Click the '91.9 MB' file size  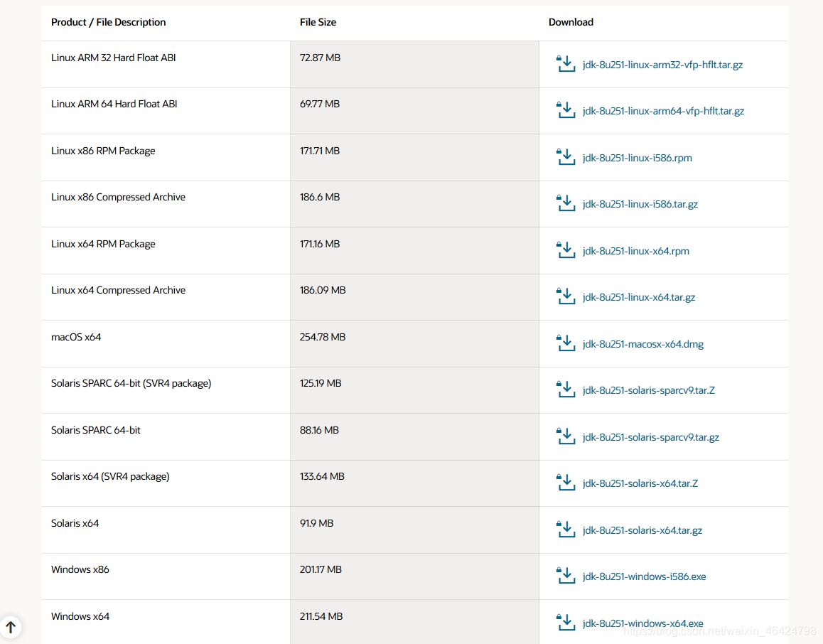click(x=316, y=523)
